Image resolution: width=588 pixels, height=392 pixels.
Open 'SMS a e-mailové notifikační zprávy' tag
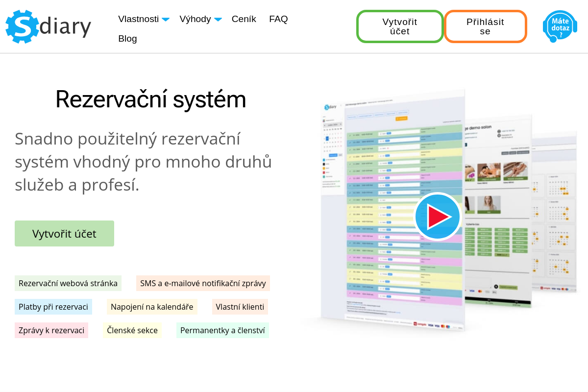(x=203, y=283)
